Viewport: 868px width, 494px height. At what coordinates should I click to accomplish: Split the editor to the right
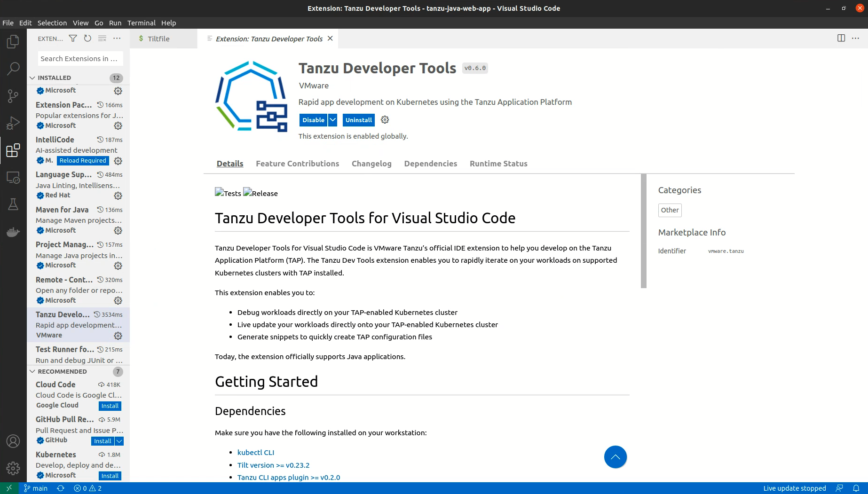click(x=841, y=38)
